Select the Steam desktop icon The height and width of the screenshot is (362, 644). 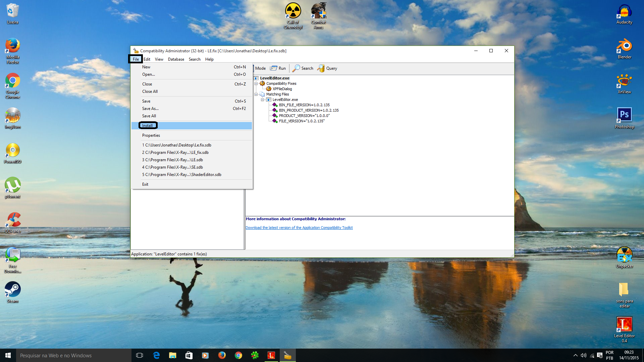coord(12,293)
